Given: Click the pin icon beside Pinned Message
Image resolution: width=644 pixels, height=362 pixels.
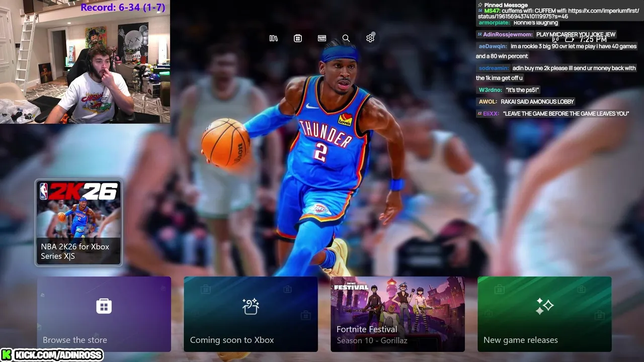Looking at the screenshot, I should tap(480, 5).
